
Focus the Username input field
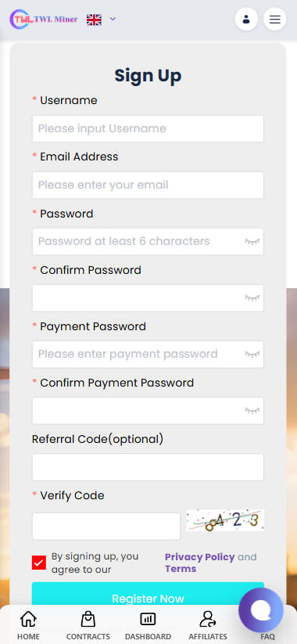148,128
